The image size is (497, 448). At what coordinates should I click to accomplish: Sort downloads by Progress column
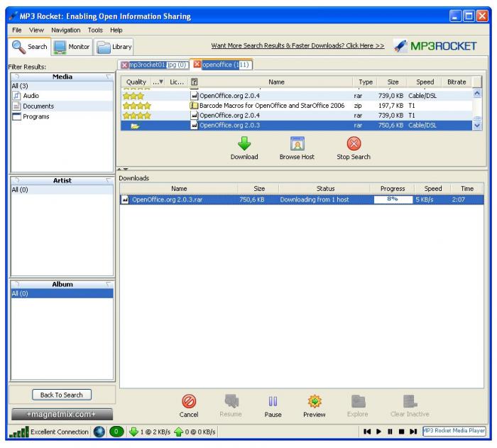coord(393,189)
